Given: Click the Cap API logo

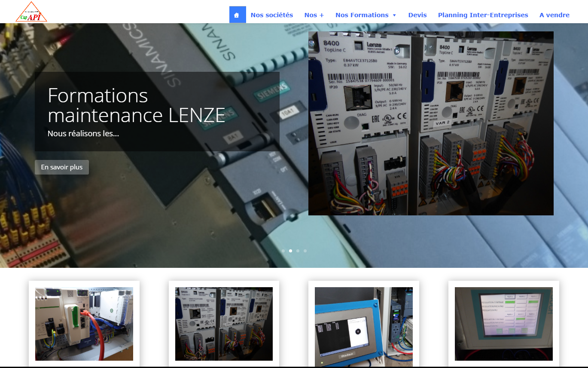Looking at the screenshot, I should 31,12.
